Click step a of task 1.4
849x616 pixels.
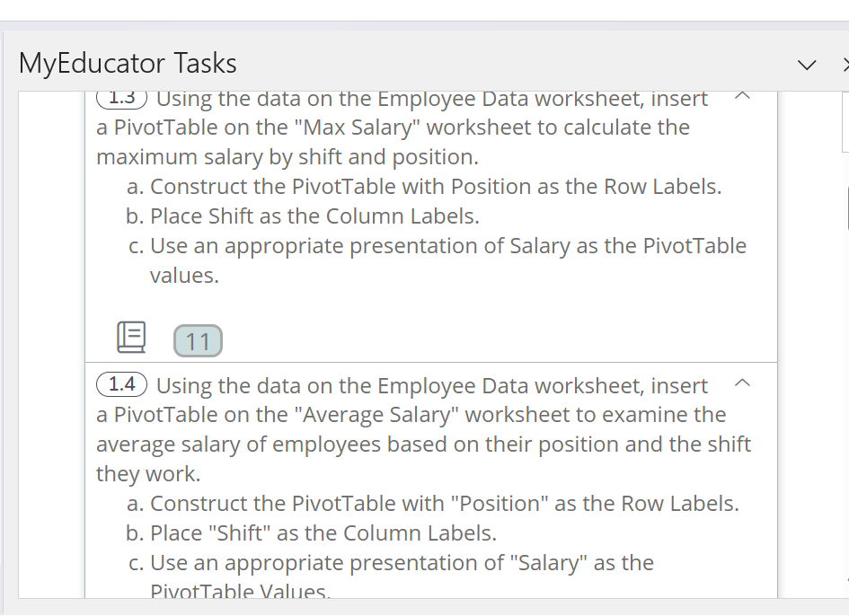point(445,504)
